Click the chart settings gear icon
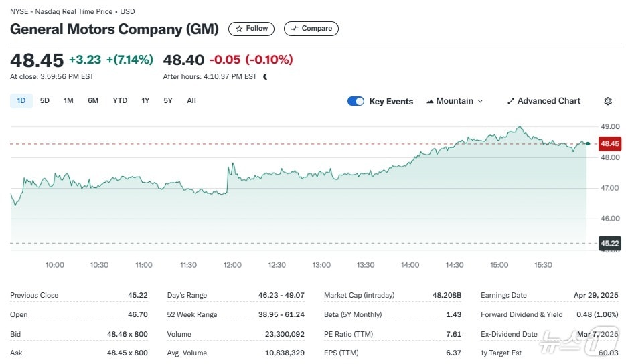Screen dimensions: 626x364 click(608, 101)
